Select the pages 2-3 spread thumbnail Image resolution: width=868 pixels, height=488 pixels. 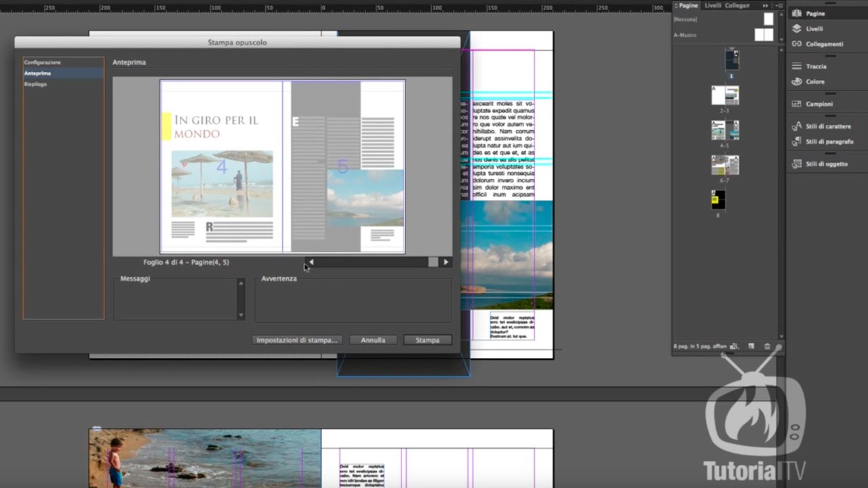click(725, 96)
